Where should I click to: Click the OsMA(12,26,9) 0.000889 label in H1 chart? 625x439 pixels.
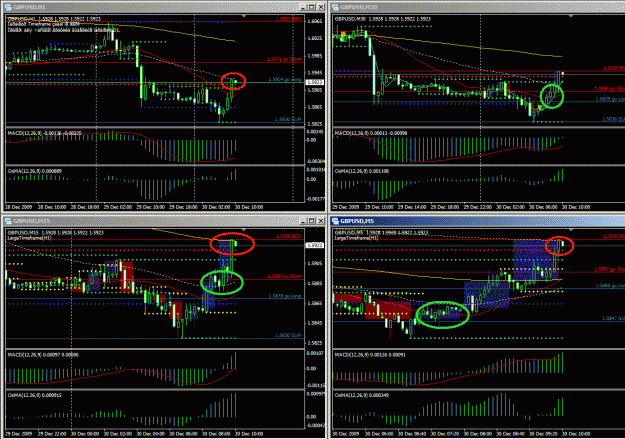coord(35,171)
